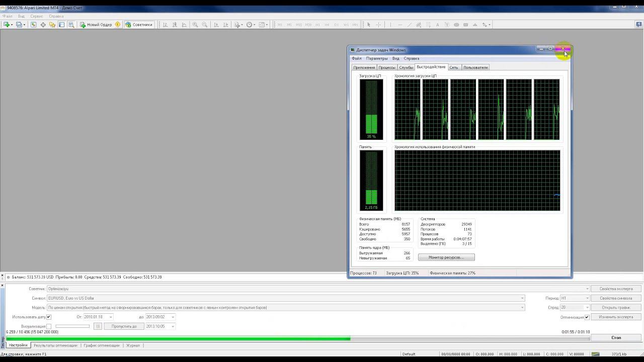
Task: Open the Журнал tester tab
Action: tap(133, 345)
